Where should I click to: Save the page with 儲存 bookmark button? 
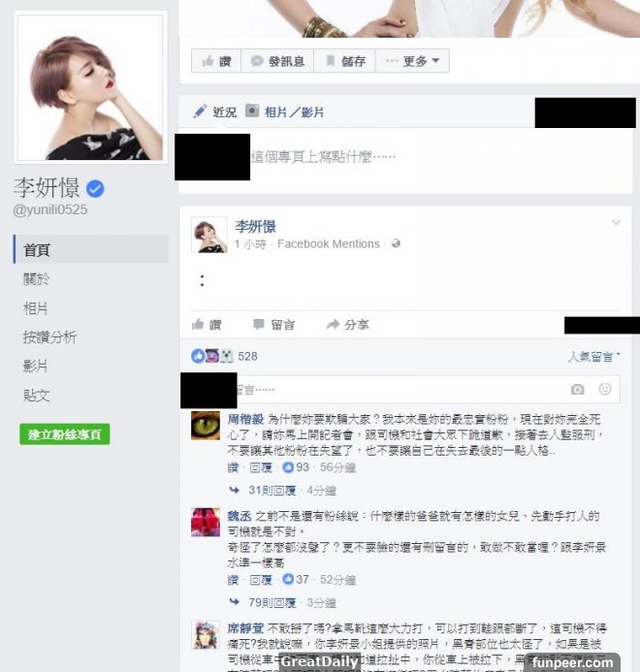(x=344, y=61)
